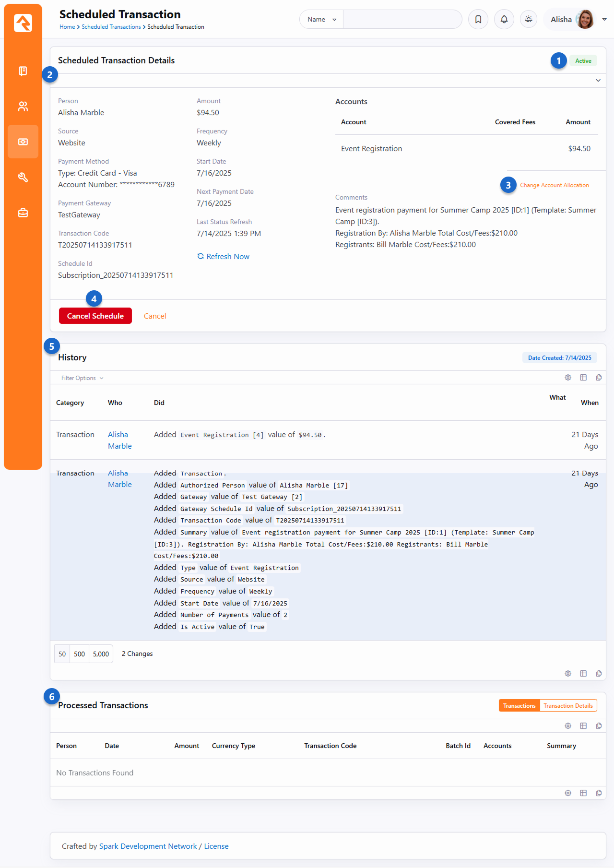Click the Rock logo icon in sidebar

click(x=23, y=23)
